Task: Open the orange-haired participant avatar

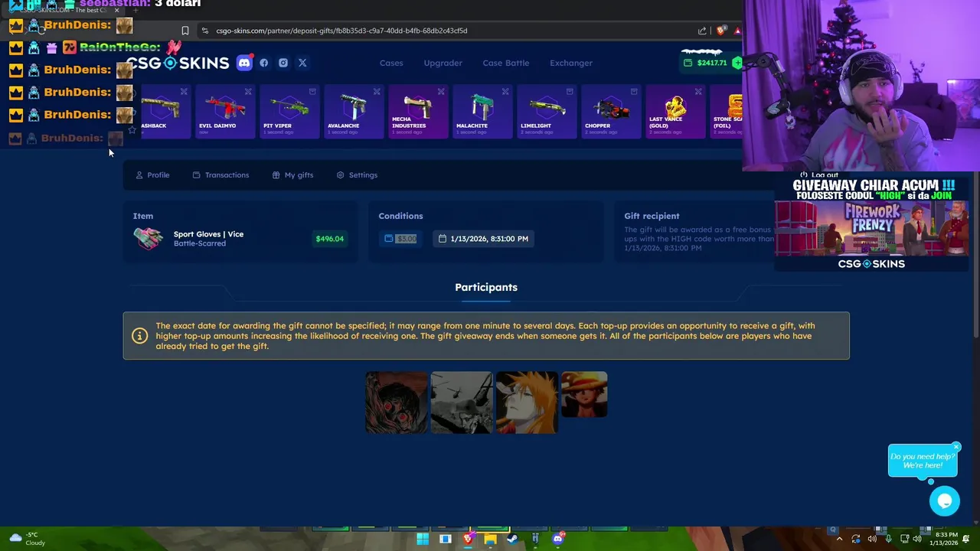Action: click(527, 403)
